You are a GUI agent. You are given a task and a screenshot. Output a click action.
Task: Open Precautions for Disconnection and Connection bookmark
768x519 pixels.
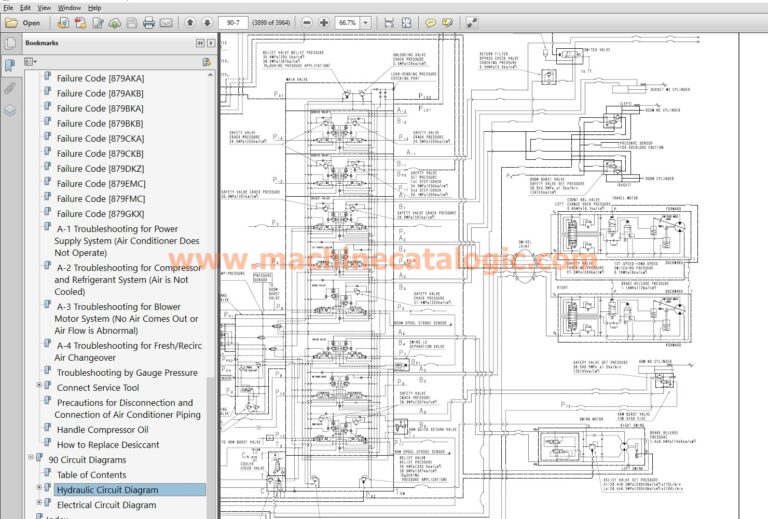click(x=127, y=409)
